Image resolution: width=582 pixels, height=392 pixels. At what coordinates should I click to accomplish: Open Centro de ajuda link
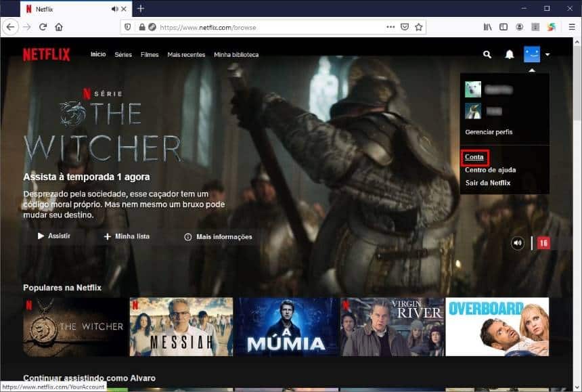(491, 170)
